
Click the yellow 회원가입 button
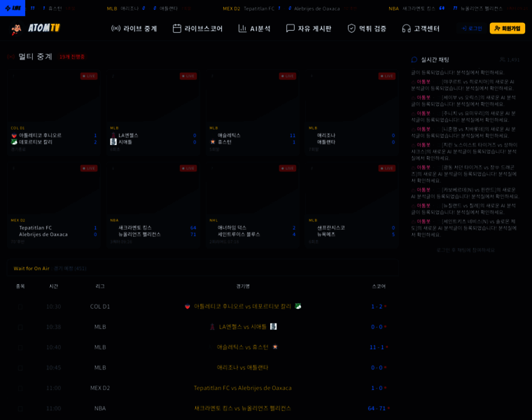[x=507, y=29]
